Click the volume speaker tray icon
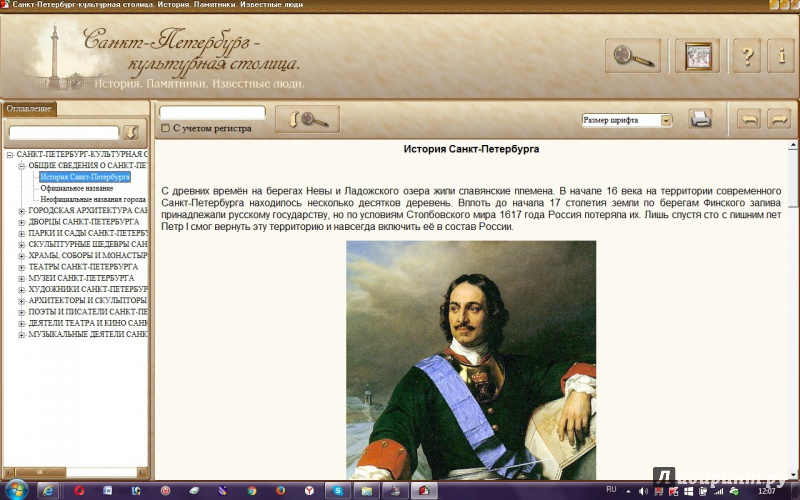Screen dimensions: 800x500 (x=643, y=491)
